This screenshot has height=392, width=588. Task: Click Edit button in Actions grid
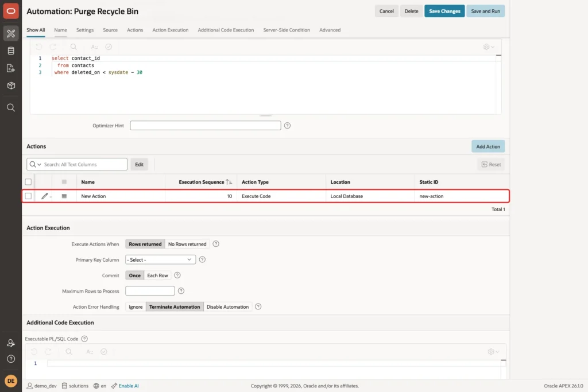tap(139, 165)
